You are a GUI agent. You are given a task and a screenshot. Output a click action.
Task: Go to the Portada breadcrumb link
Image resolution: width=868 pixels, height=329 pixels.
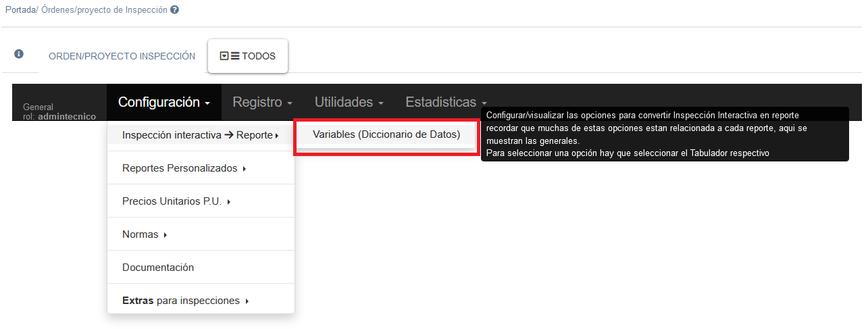coord(20,11)
